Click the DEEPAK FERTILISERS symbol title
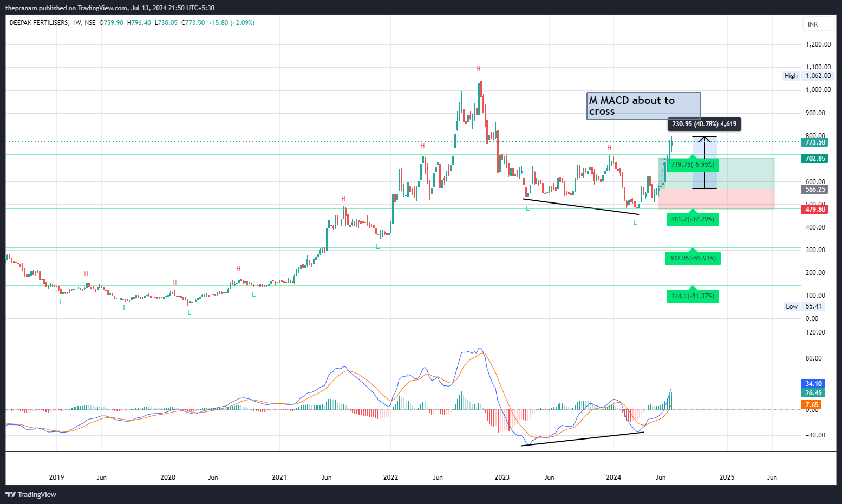The height and width of the screenshot is (504, 842). 39,23
